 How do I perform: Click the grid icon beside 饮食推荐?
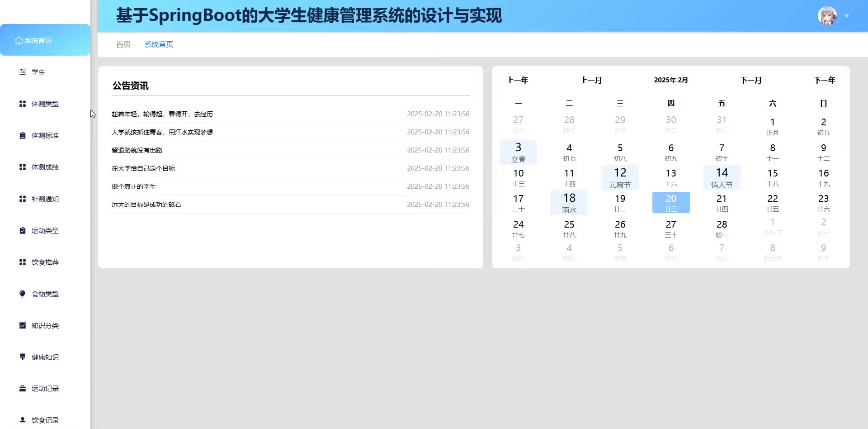[x=23, y=262]
